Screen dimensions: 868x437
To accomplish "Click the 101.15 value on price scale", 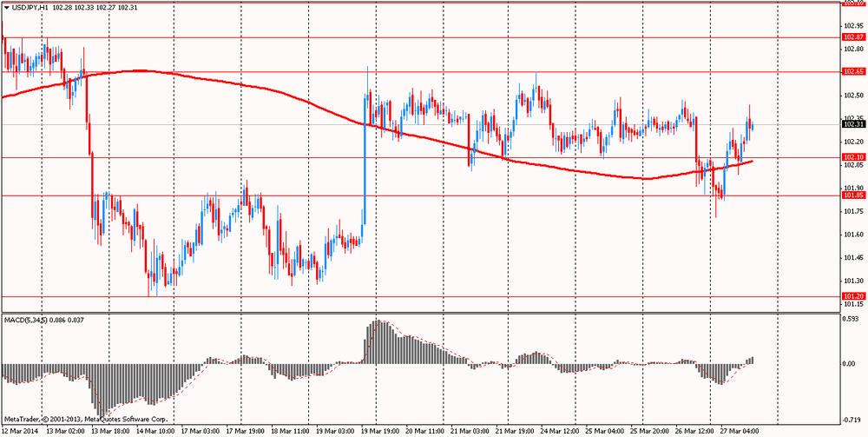I will pos(853,304).
